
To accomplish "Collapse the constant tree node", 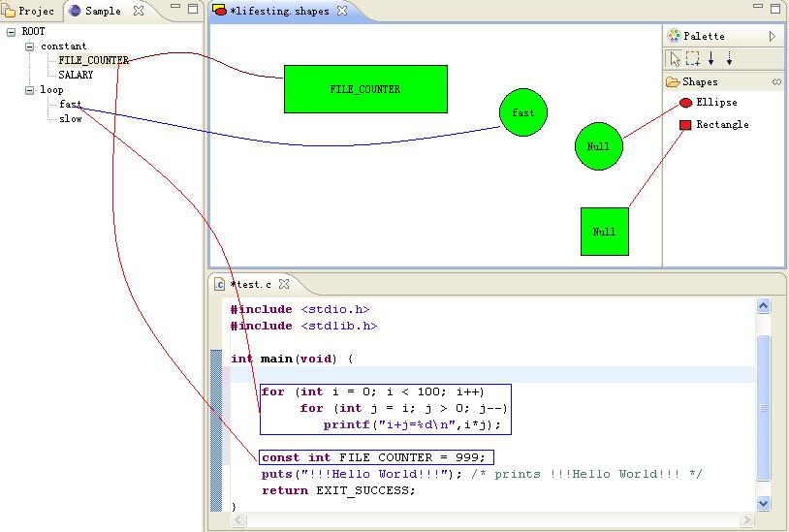I will [30, 47].
